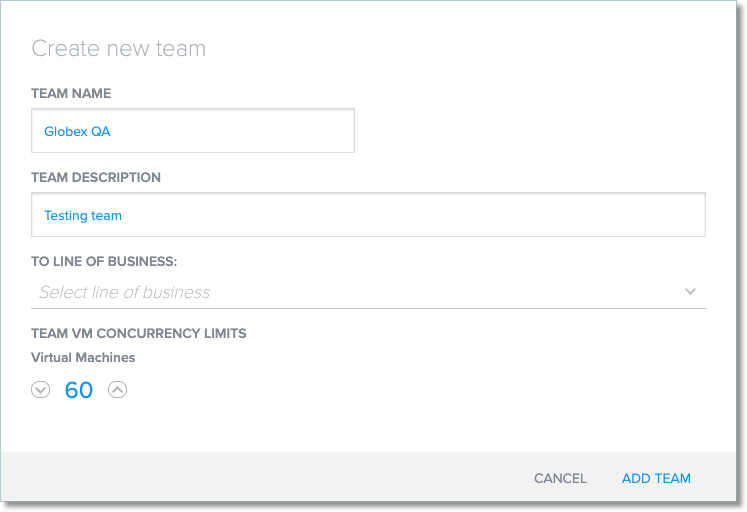Viewport: 747px width, 512px height.
Task: Increase the Virtual Machines count
Action: click(117, 390)
